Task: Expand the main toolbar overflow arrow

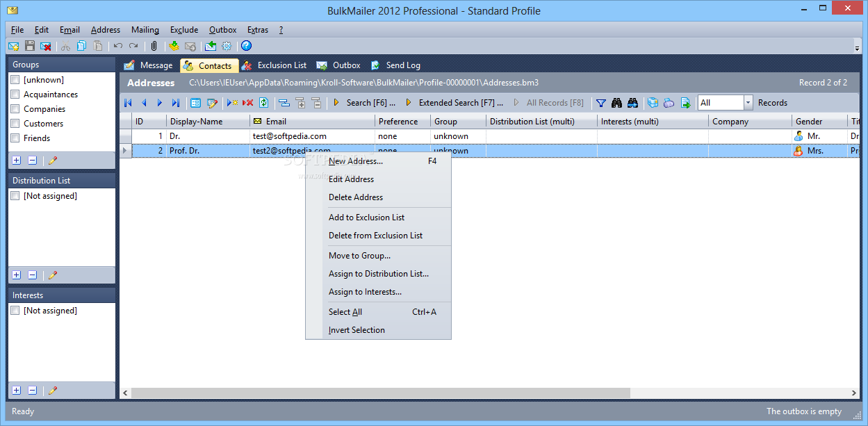Action: point(857,47)
